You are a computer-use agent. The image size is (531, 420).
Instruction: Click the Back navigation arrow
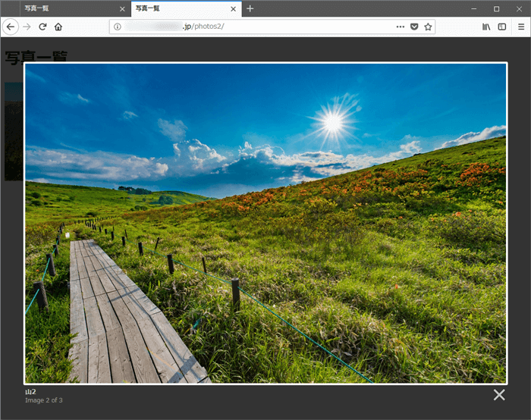pos(10,27)
